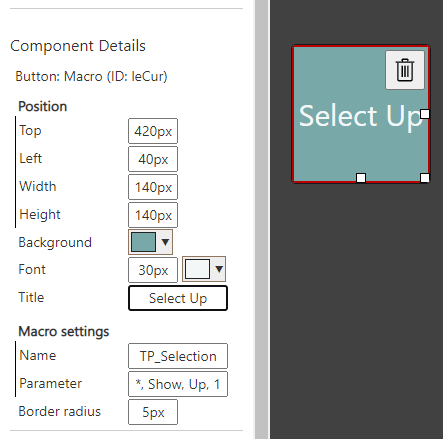
Task: Click the macro Name field TP_Selection
Action: coord(178,356)
